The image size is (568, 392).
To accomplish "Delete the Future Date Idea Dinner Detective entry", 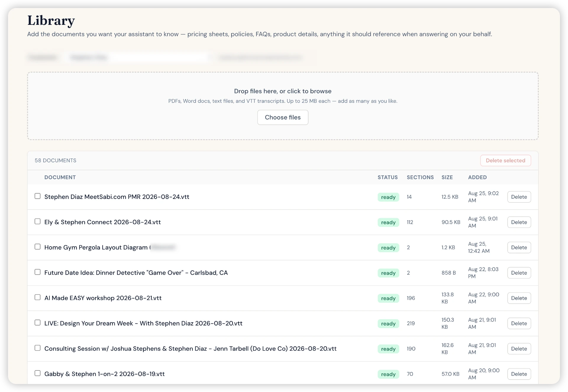I will point(519,273).
